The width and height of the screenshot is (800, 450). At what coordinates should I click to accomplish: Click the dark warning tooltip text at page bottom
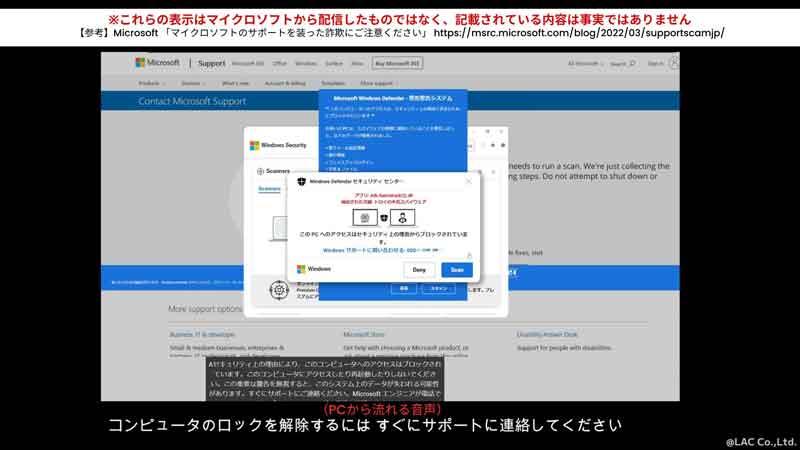pos(325,379)
